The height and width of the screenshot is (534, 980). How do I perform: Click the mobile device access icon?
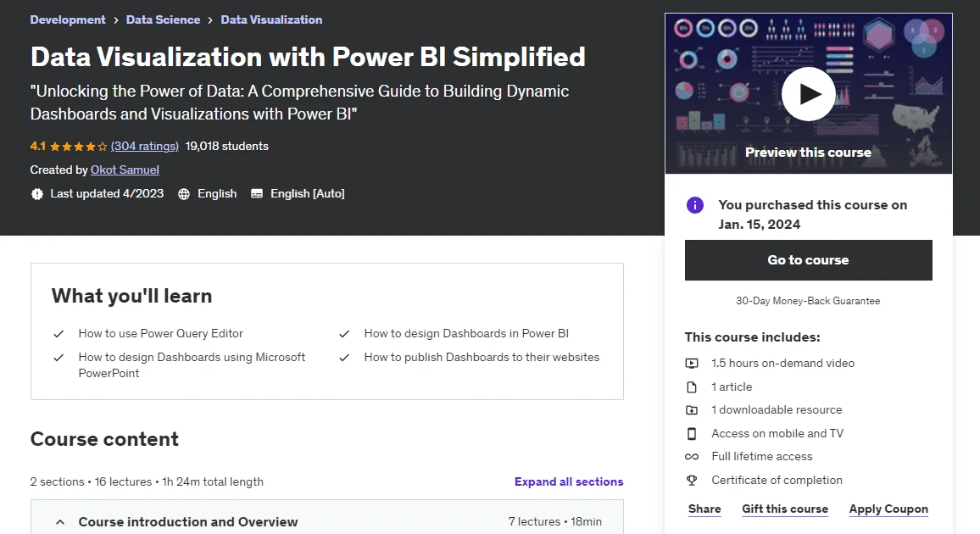pyautogui.click(x=692, y=433)
